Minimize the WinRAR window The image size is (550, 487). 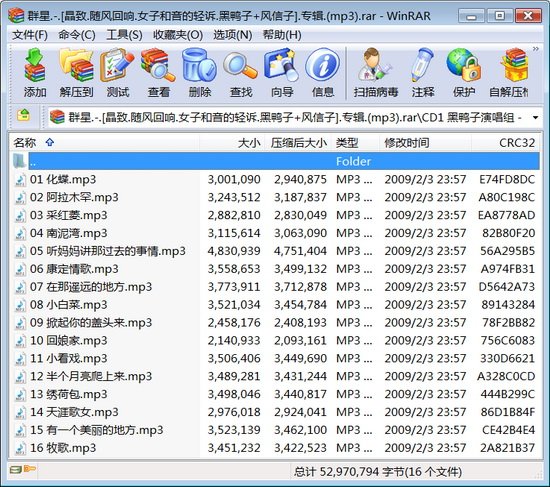472,16
